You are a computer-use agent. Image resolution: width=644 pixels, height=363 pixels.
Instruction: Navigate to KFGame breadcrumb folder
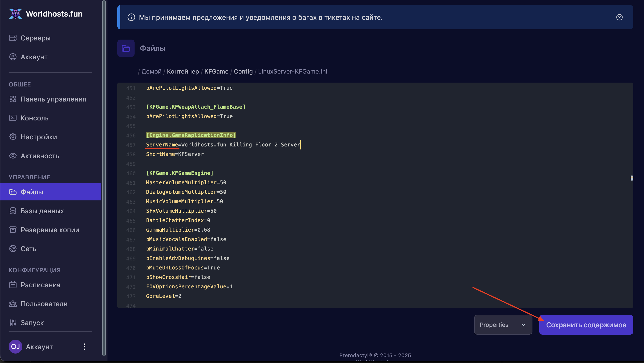pyautogui.click(x=216, y=72)
